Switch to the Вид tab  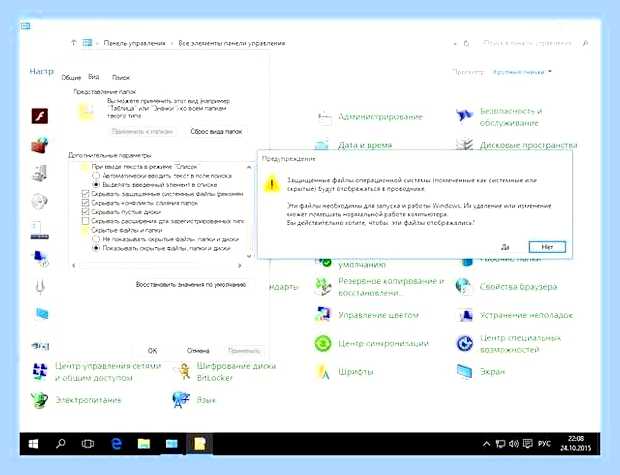coord(94,77)
